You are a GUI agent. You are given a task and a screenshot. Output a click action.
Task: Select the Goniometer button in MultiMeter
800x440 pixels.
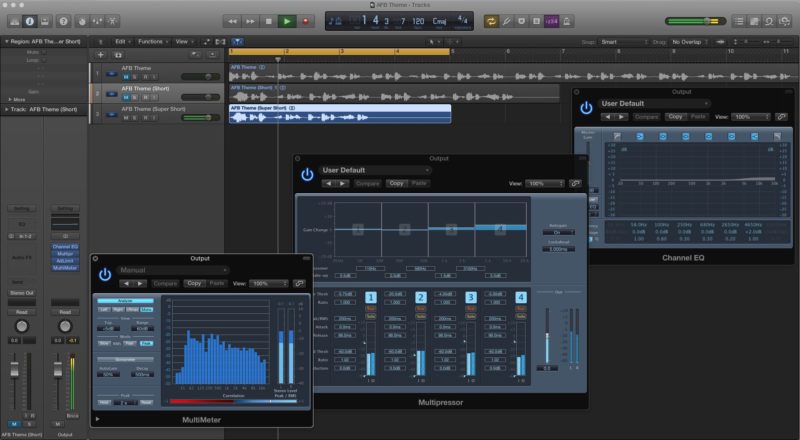(x=125, y=359)
